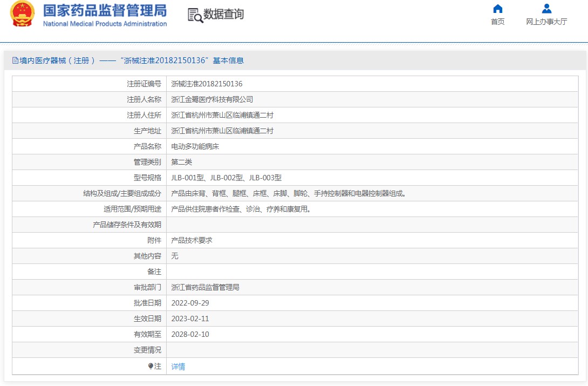Click the 生效日期 row label
This screenshot has width=588, height=386.
[147, 319]
